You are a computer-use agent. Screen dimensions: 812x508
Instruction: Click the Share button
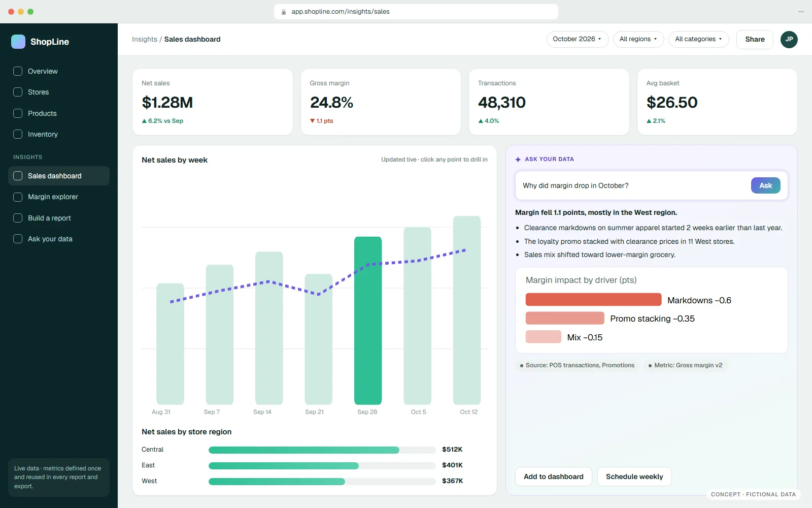[755, 39]
